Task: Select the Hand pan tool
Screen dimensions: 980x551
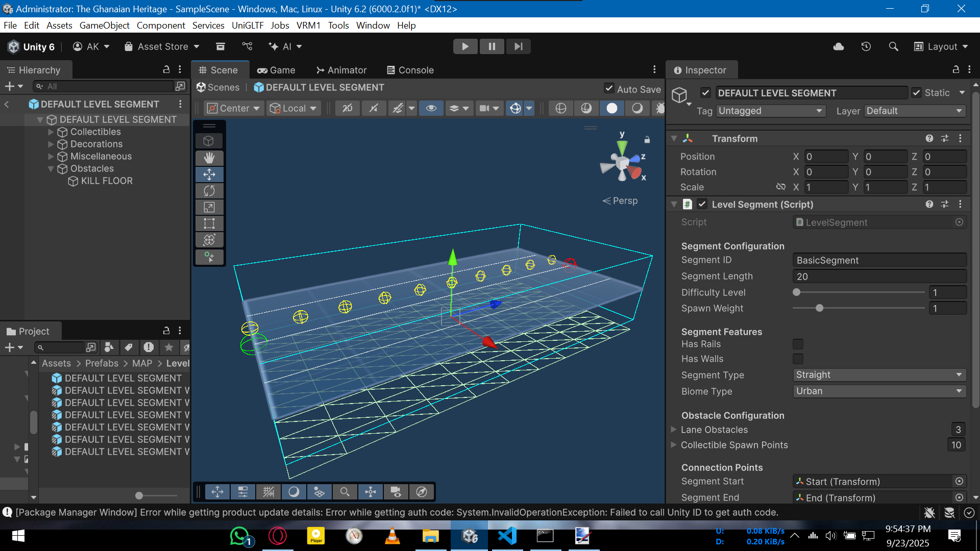Action: [209, 158]
